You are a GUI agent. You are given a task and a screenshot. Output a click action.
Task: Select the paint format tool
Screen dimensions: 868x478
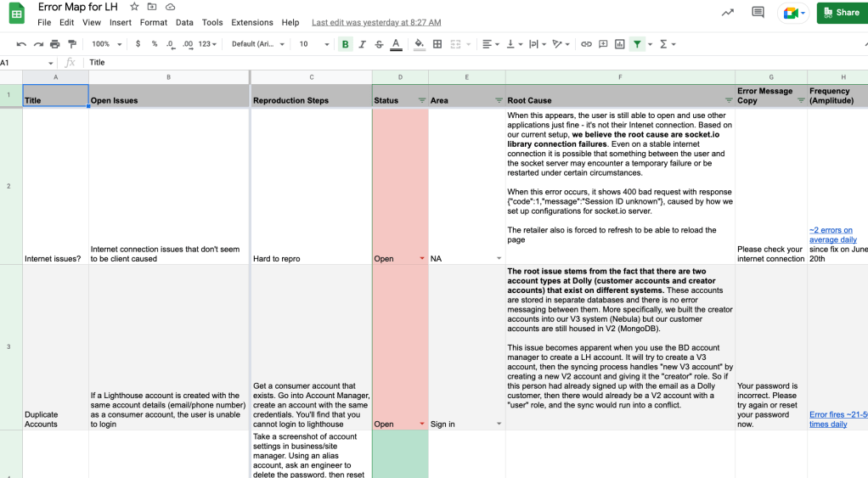[72, 44]
